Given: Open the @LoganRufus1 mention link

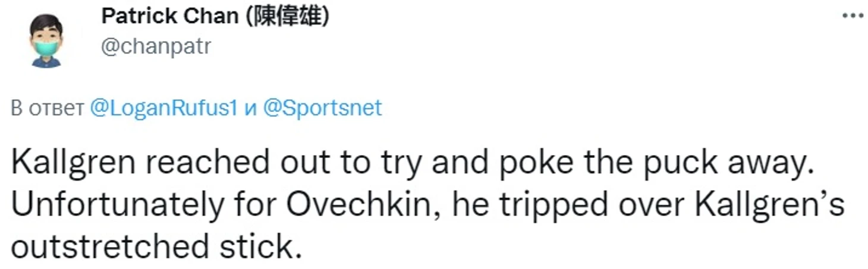Looking at the screenshot, I should [163, 108].
